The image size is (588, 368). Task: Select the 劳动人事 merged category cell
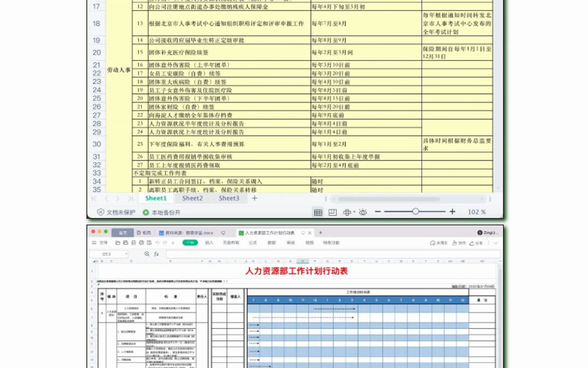coord(119,70)
